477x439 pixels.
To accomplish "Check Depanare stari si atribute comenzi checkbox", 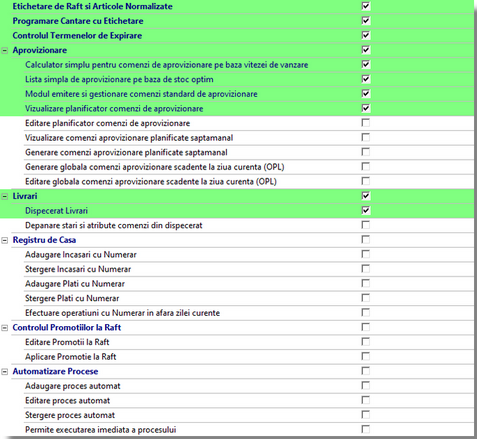I will coord(366,225).
